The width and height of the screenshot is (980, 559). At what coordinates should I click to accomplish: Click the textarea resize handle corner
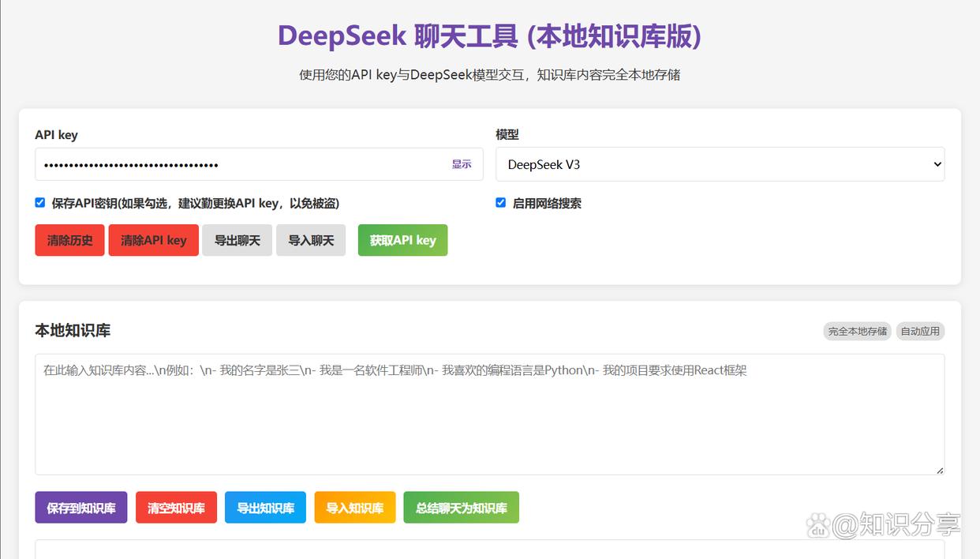[939, 470]
